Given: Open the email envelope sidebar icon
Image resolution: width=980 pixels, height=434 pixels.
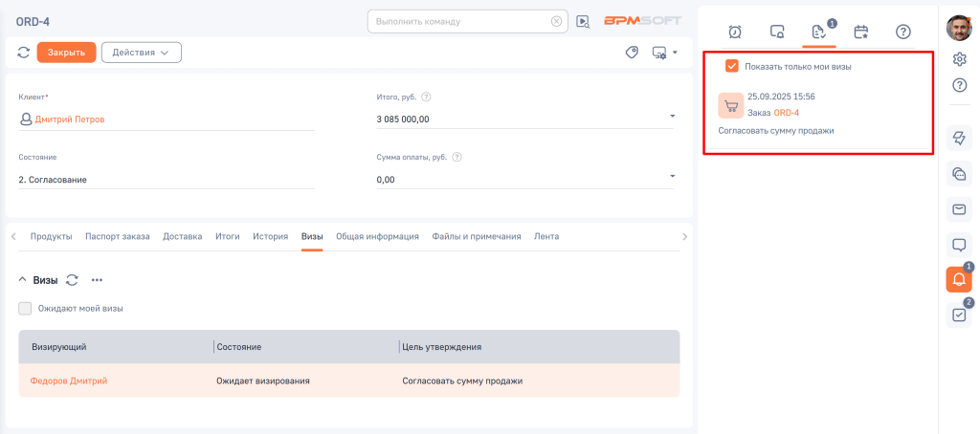Looking at the screenshot, I should point(959,208).
